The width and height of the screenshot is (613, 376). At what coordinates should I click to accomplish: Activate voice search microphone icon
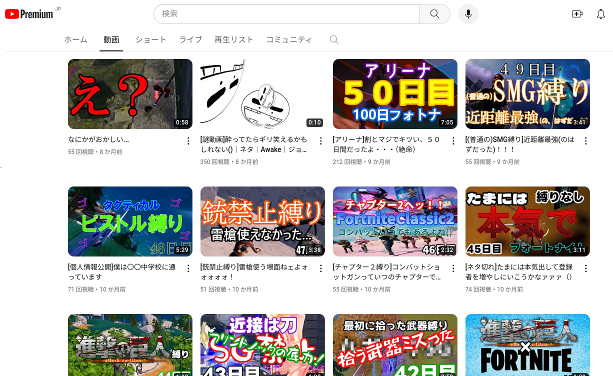468,14
